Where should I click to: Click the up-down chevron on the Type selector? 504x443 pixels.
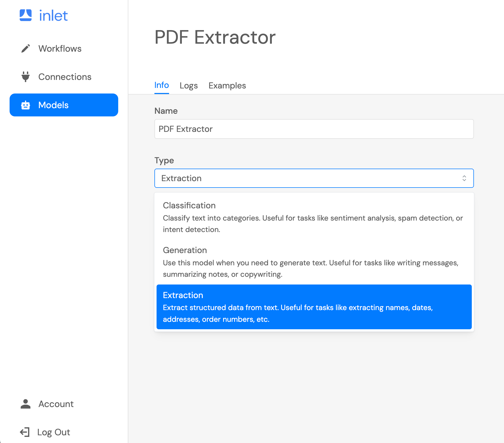(x=464, y=178)
